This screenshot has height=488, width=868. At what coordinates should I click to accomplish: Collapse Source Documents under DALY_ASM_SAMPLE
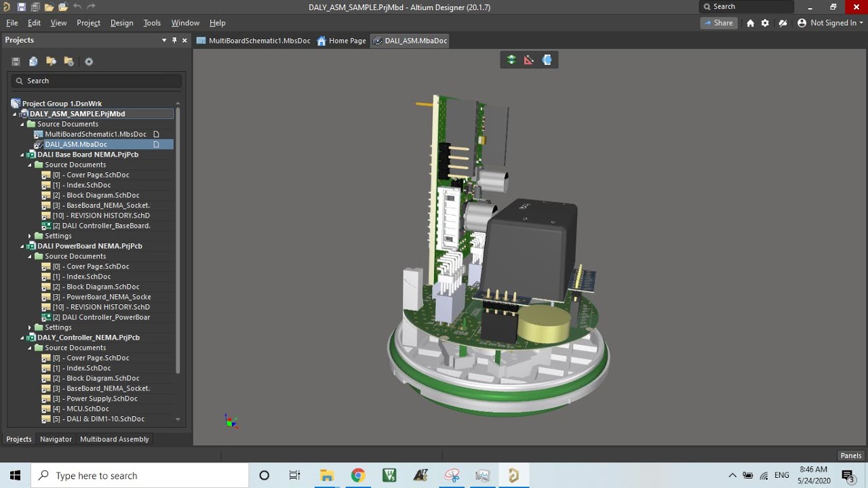(22, 124)
